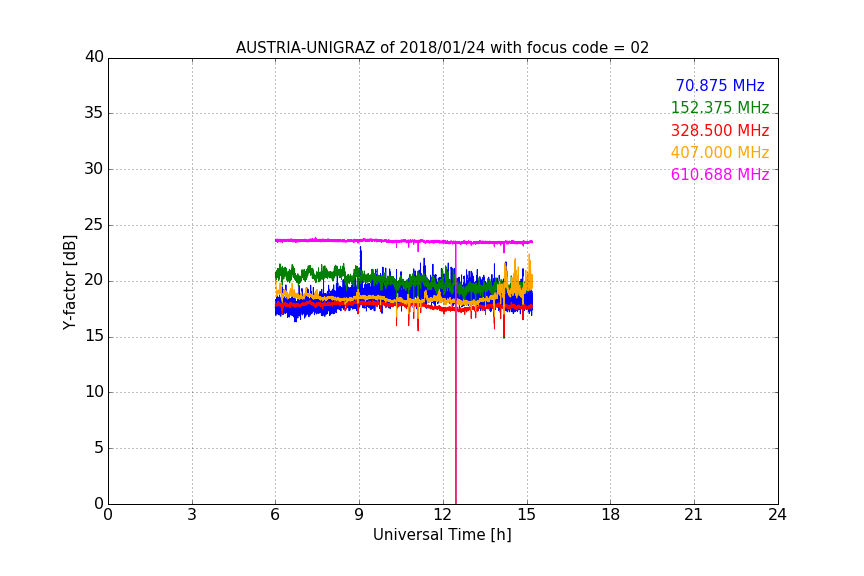864x576 pixels.
Task: Click x-axis tick label 9
Action: pos(359,515)
